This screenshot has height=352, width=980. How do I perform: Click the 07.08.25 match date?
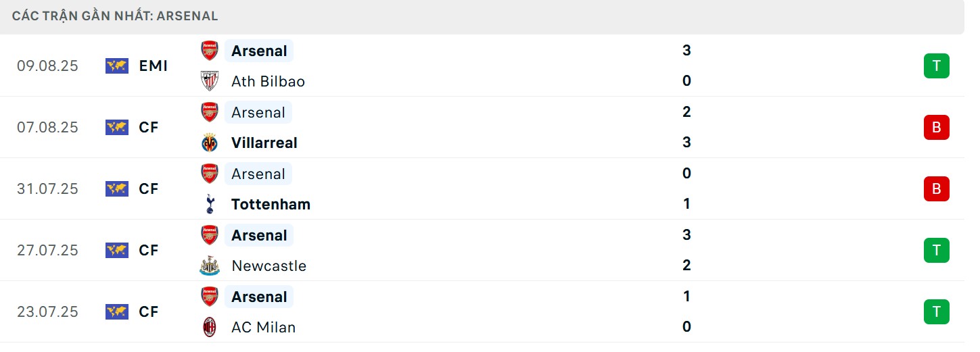click(x=47, y=127)
